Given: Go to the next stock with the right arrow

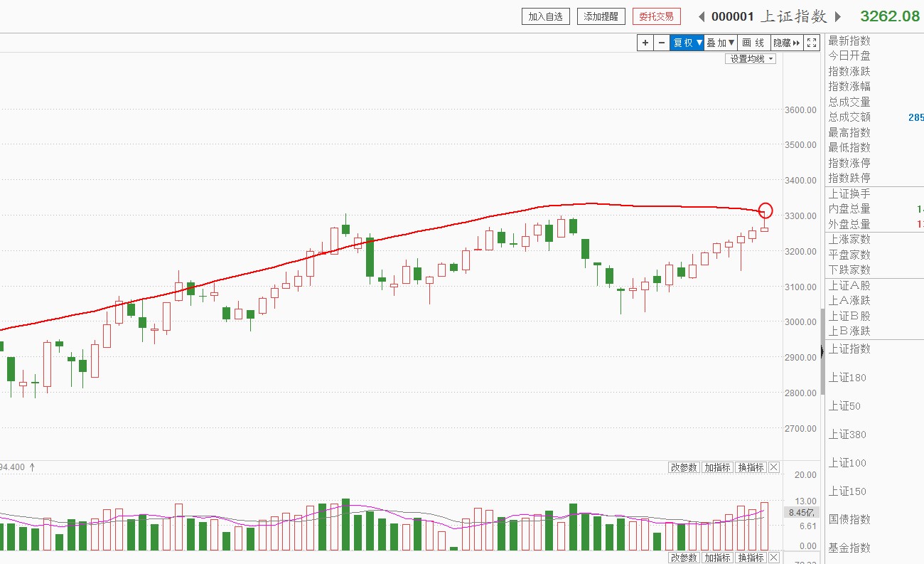Looking at the screenshot, I should [x=838, y=16].
